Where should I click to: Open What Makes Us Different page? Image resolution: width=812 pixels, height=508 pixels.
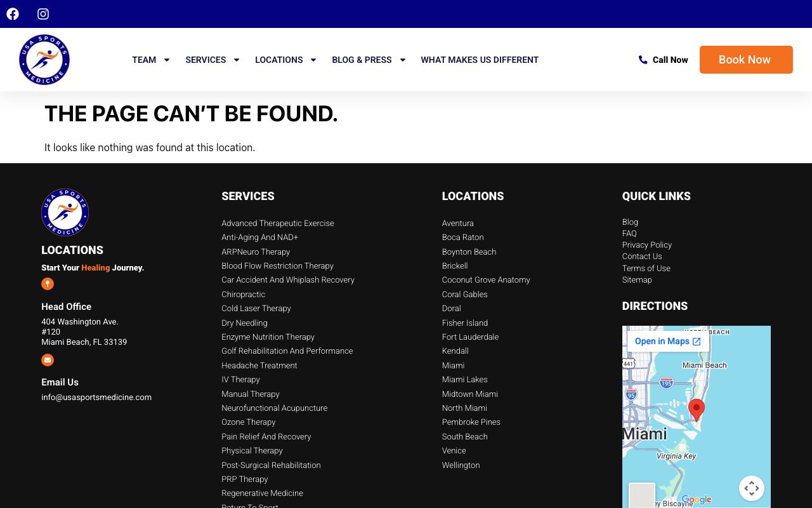(480, 60)
